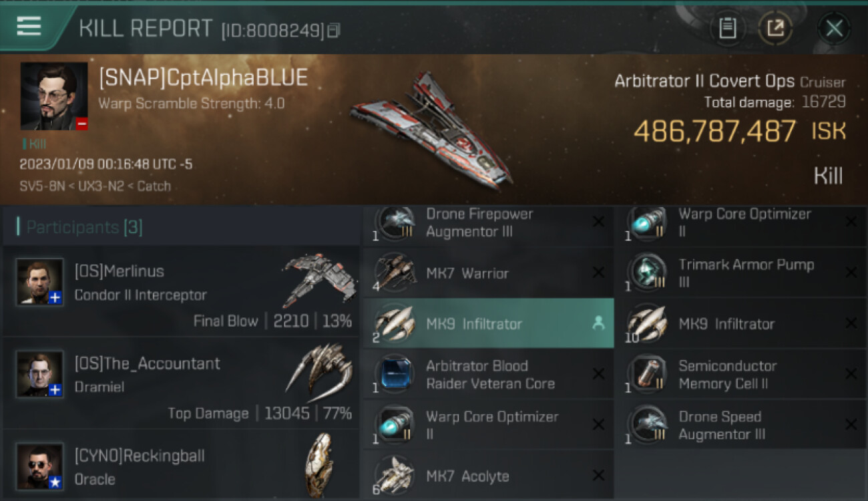Click the MK7 Warrior drone icon

pyautogui.click(x=395, y=273)
